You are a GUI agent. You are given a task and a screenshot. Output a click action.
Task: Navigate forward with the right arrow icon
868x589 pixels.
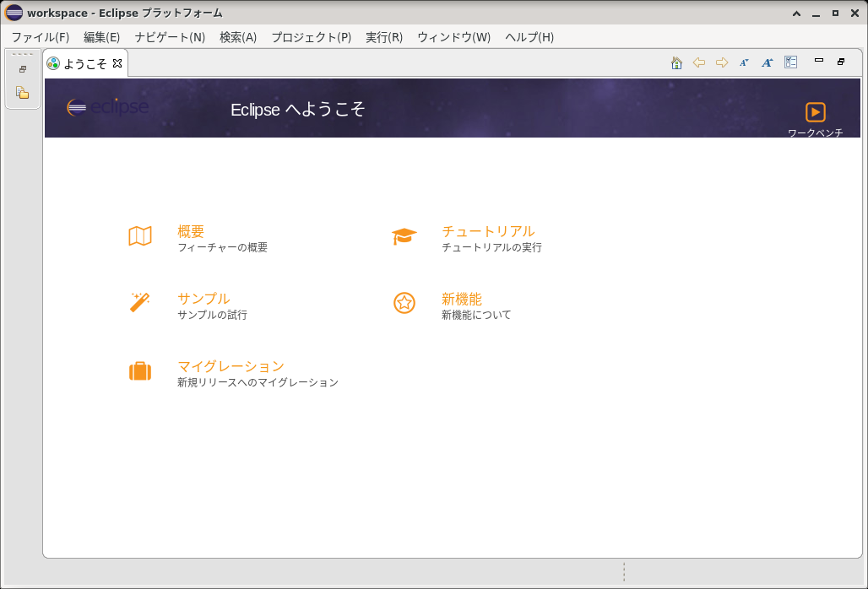pyautogui.click(x=722, y=62)
